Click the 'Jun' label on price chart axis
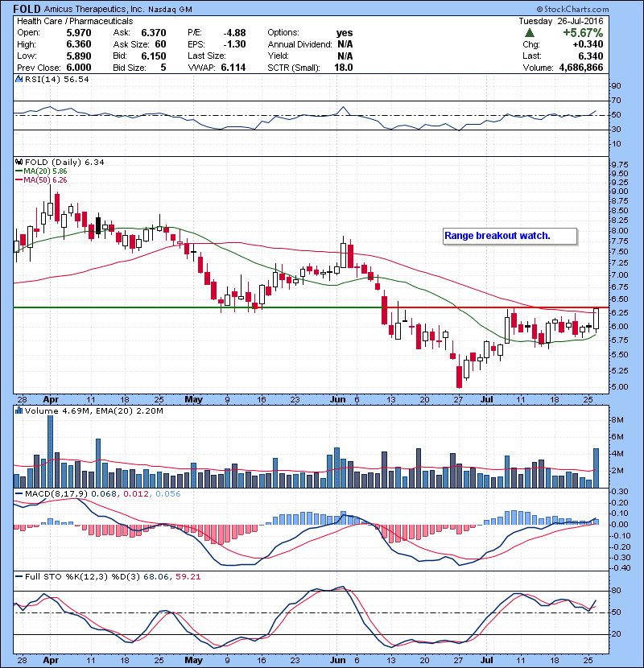 coord(338,400)
